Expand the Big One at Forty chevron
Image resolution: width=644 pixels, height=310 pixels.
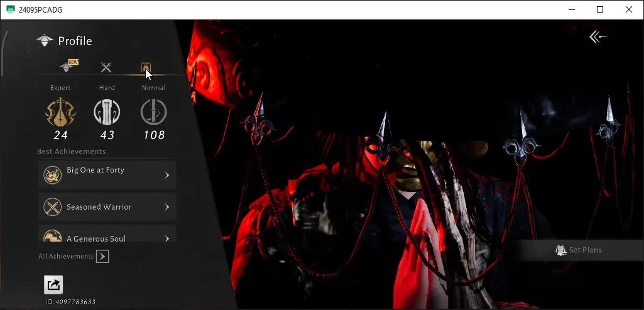pos(166,175)
